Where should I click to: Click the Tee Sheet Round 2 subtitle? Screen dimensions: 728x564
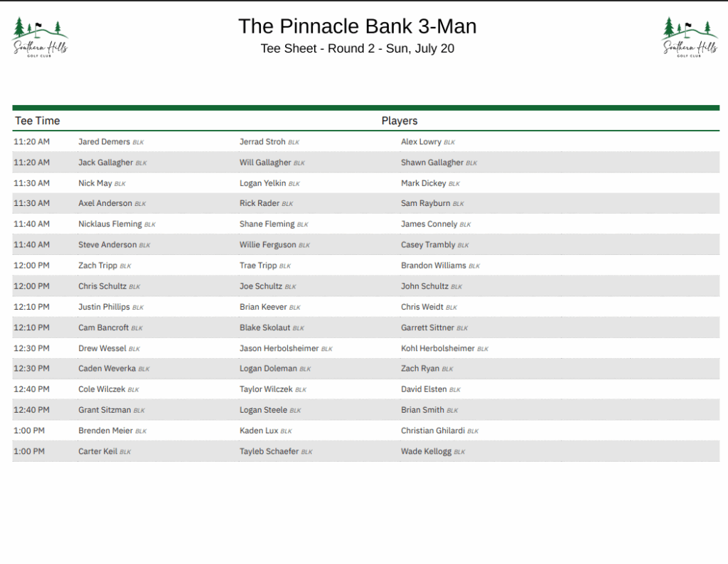pyautogui.click(x=357, y=48)
